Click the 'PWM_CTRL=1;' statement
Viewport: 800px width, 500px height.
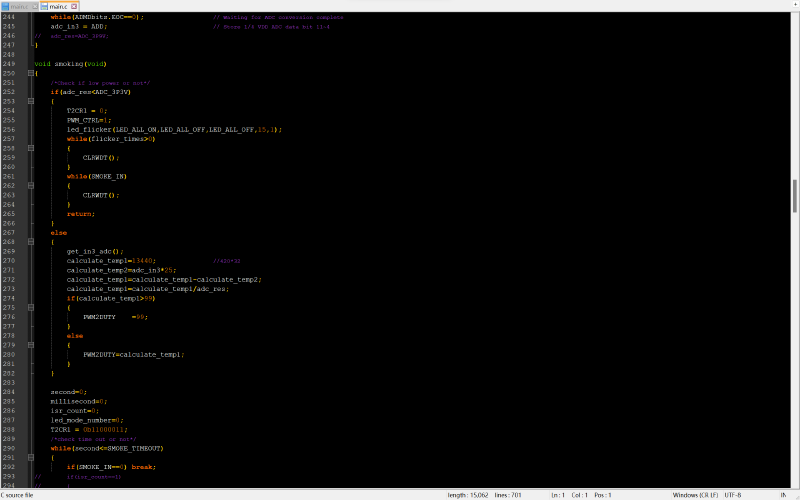89,120
